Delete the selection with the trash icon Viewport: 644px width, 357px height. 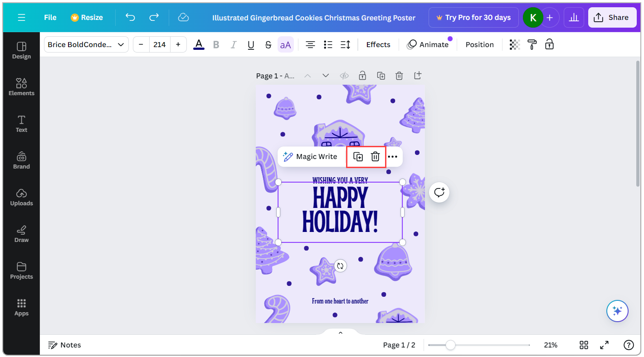[375, 156]
